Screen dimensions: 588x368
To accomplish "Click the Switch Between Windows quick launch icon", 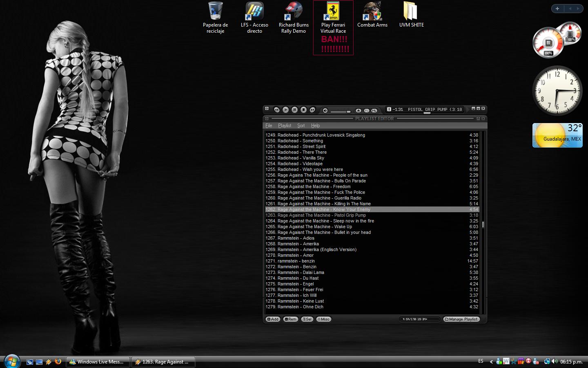I will pyautogui.click(x=30, y=362).
